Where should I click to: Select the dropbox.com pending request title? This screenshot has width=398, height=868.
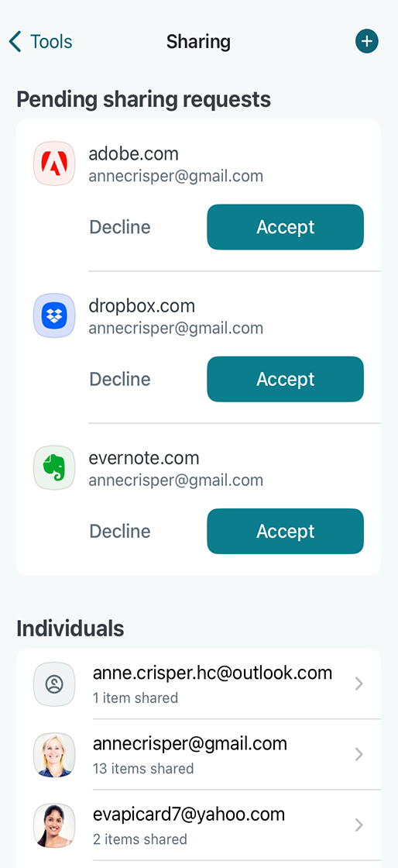click(142, 306)
